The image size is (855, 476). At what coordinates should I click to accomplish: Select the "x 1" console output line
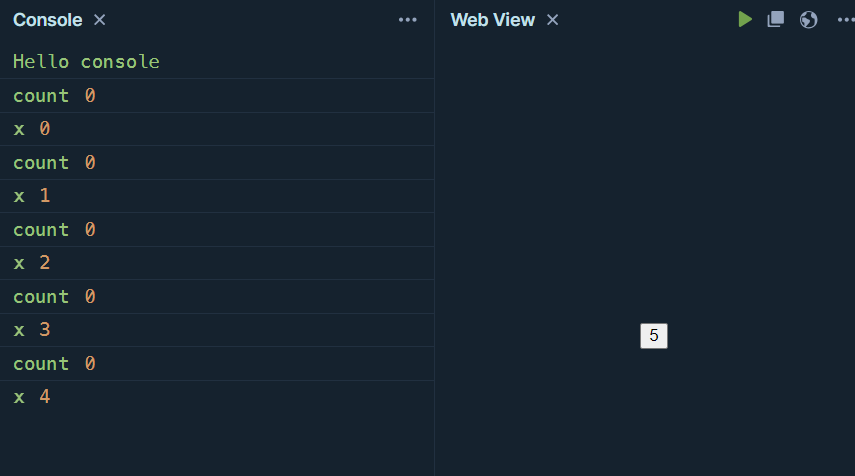pos(31,196)
